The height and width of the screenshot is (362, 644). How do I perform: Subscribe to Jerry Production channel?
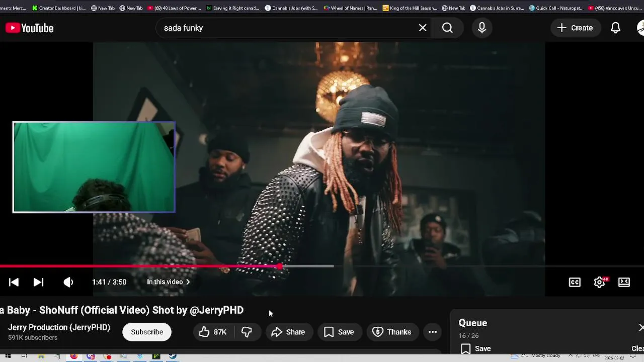pos(147,332)
